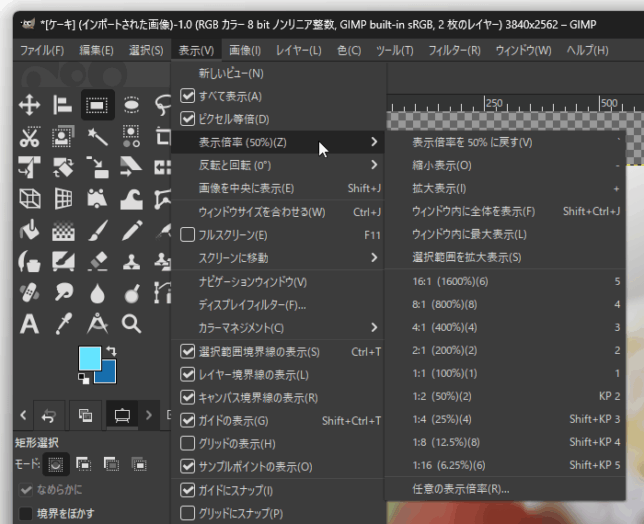Select the Rectangle Select tool
The height and width of the screenshot is (524, 644).
point(96,105)
